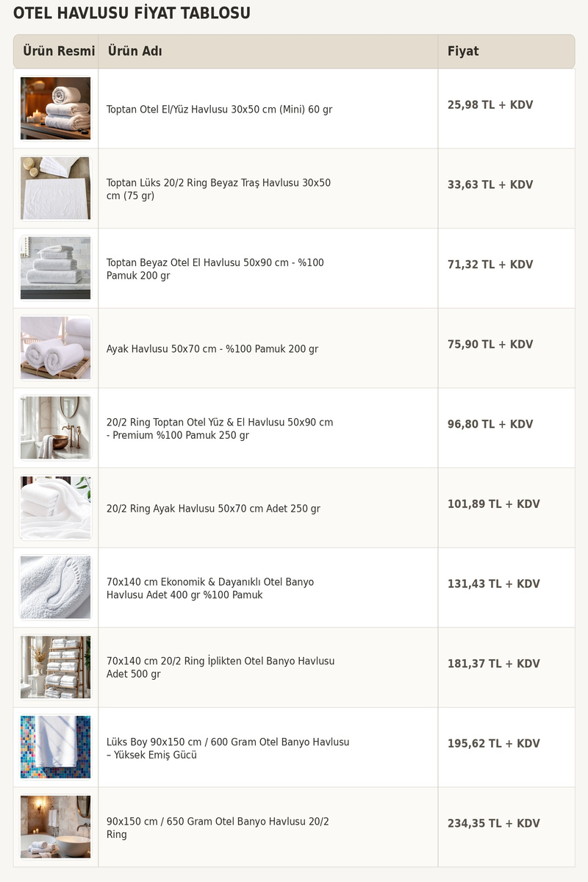Select 20/2 Ring Ayak Havlusu 50x70 cm Adet

[213, 509]
